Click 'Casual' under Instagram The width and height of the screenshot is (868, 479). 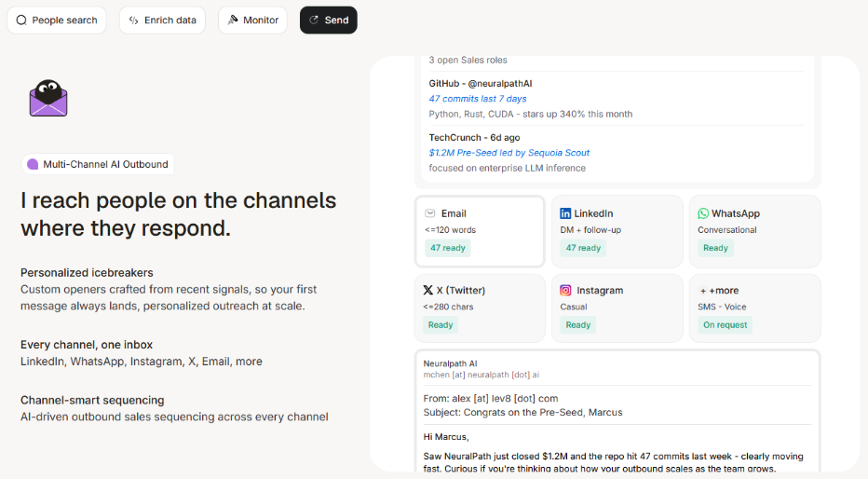(574, 307)
